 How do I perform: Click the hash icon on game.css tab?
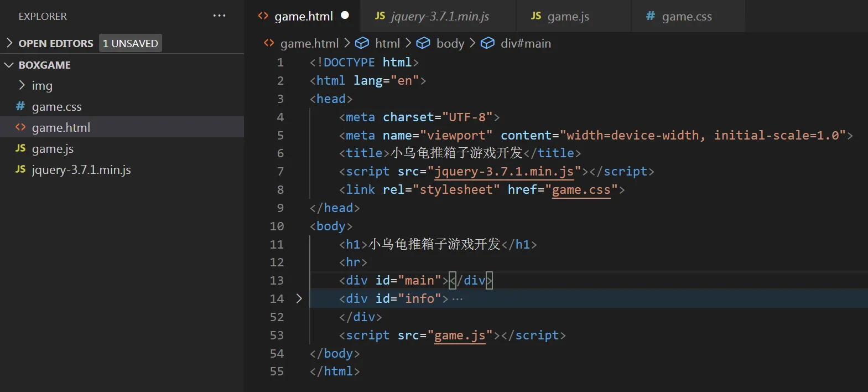[651, 16]
